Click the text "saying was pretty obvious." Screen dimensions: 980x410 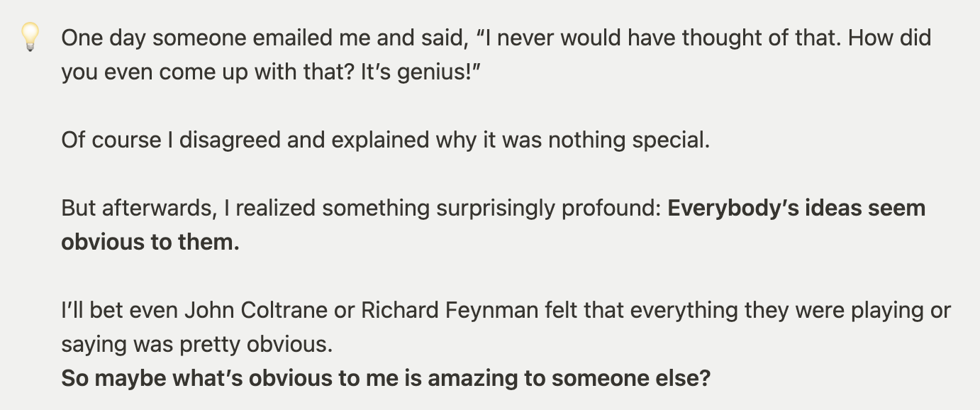(196, 345)
